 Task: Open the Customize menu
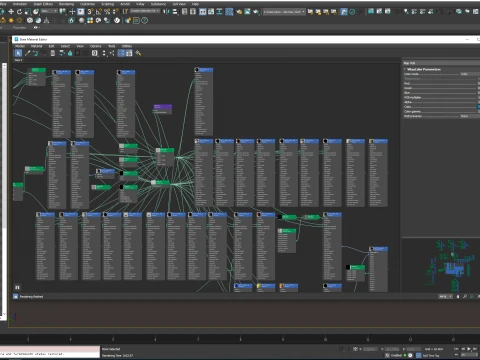pos(87,4)
